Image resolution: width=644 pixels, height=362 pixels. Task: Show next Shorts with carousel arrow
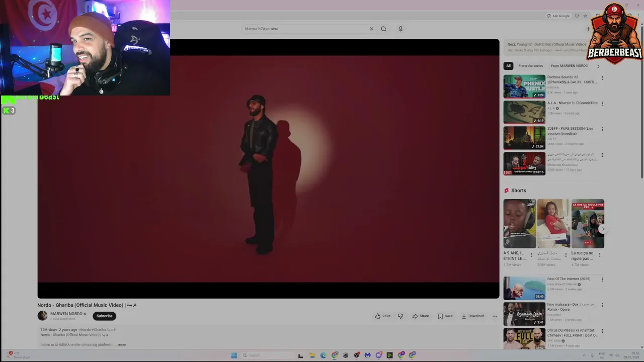tap(603, 229)
